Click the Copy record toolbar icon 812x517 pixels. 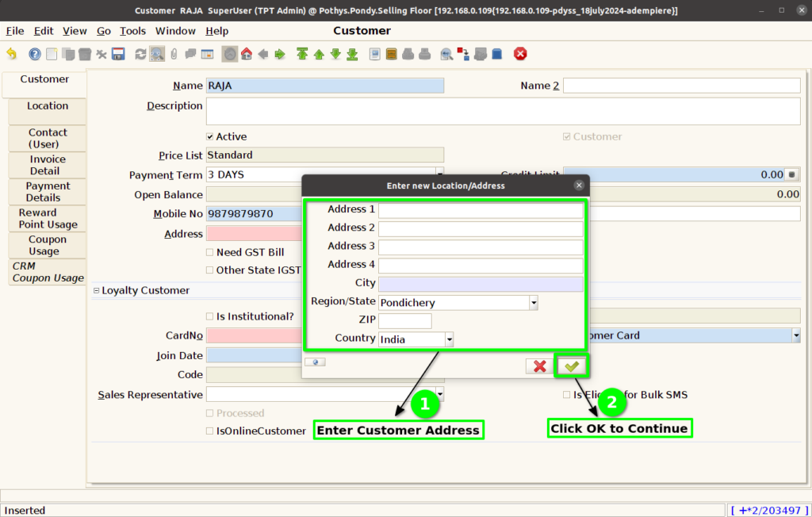pyautogui.click(x=68, y=54)
